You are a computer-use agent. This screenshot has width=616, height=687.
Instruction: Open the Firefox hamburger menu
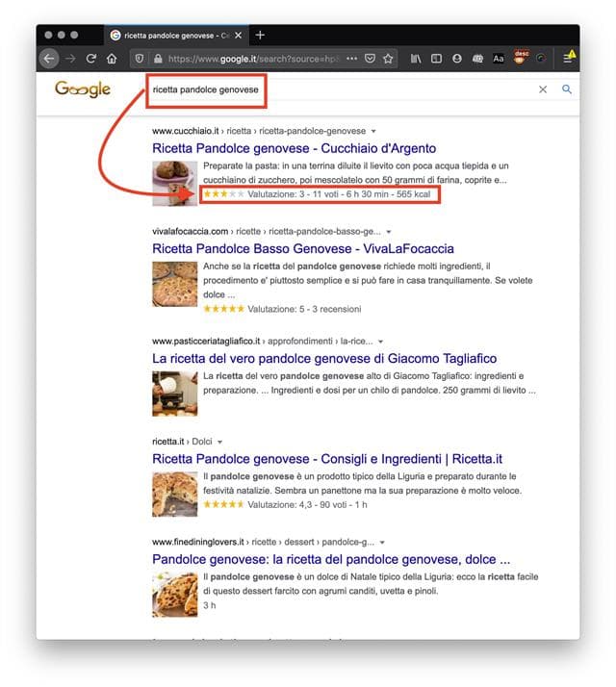click(x=567, y=59)
